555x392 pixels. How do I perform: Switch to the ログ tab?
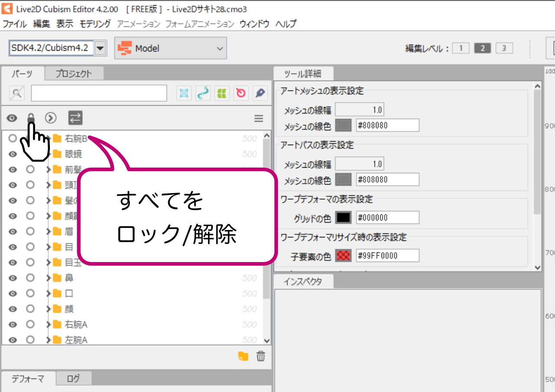tap(74, 379)
